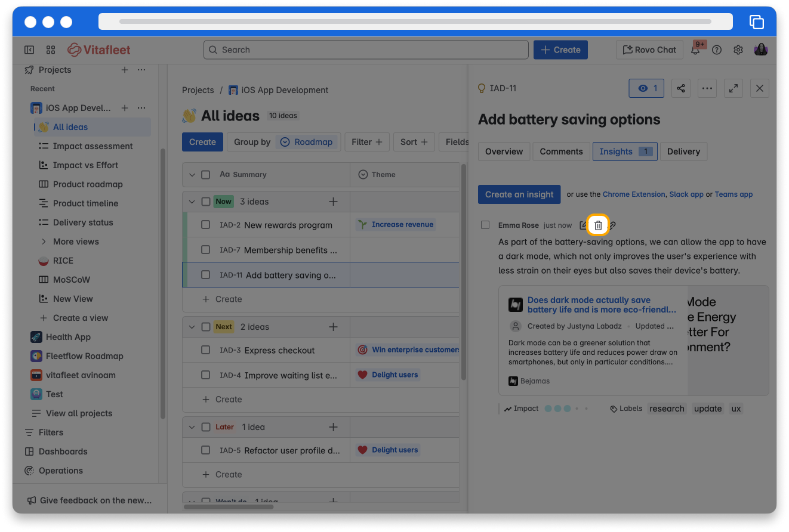Check the IAD-4 Improve waiting list row
This screenshot has height=532, width=789.
[x=206, y=375]
